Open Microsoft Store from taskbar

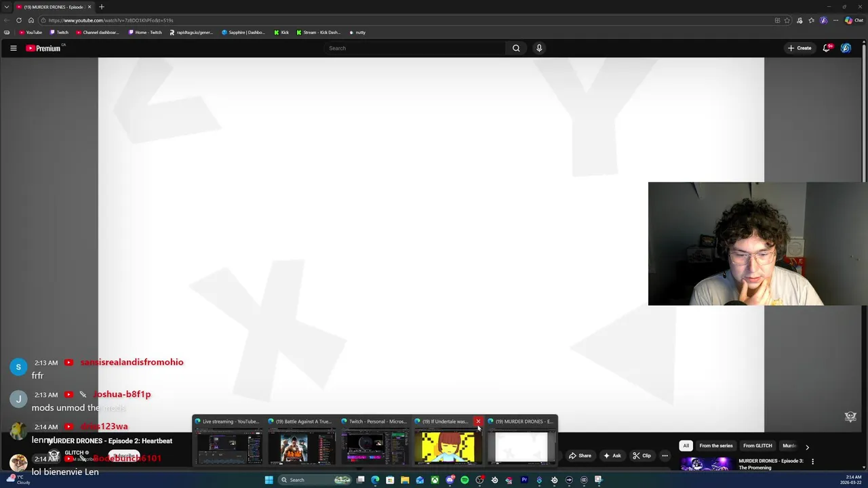(x=390, y=480)
